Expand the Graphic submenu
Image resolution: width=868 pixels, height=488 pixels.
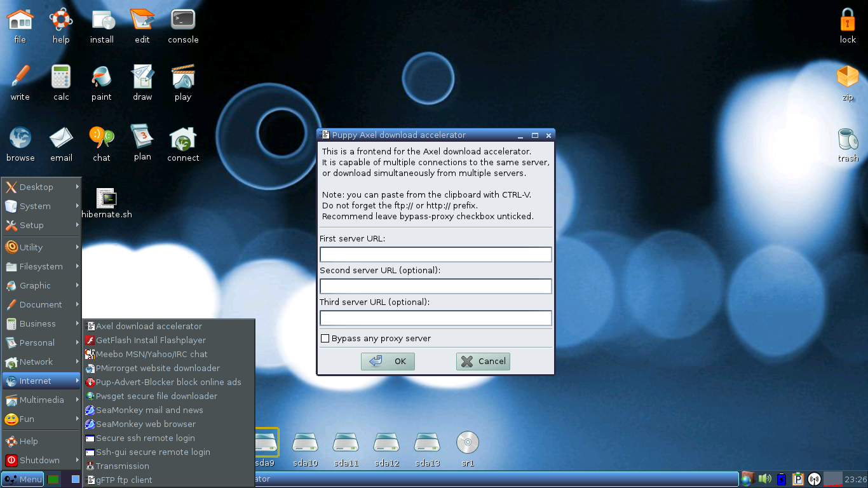pyautogui.click(x=41, y=285)
